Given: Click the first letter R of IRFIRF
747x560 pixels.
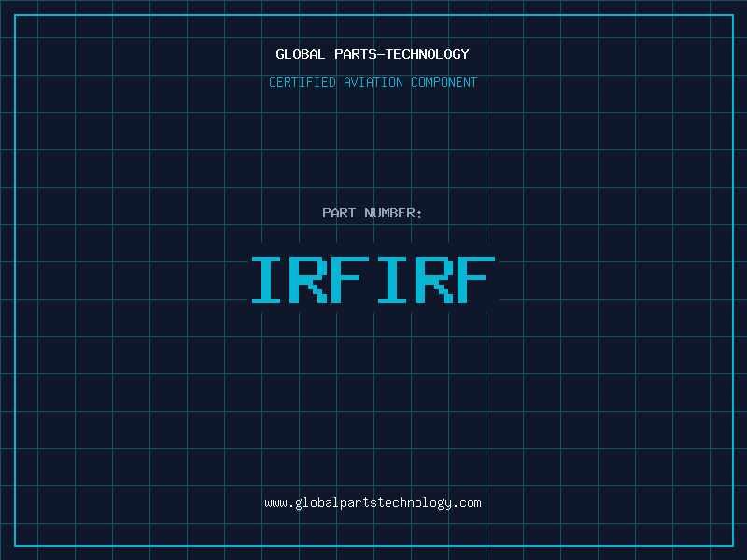Looking at the screenshot, I should pos(310,279).
